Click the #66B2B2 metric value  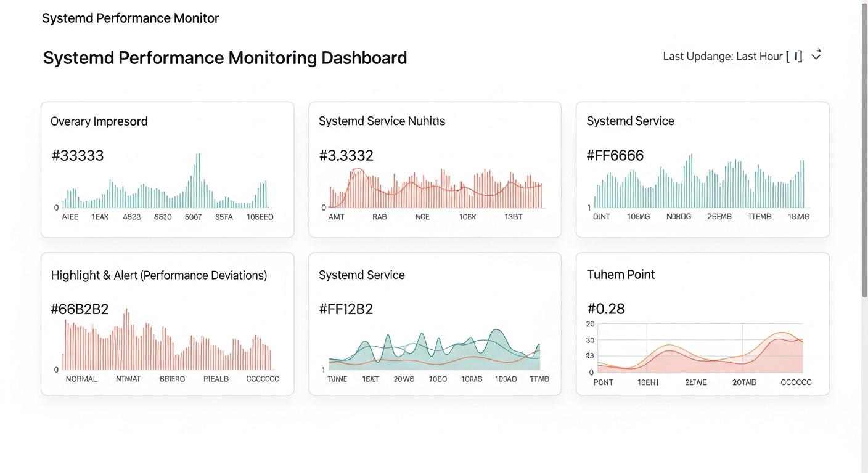(80, 309)
